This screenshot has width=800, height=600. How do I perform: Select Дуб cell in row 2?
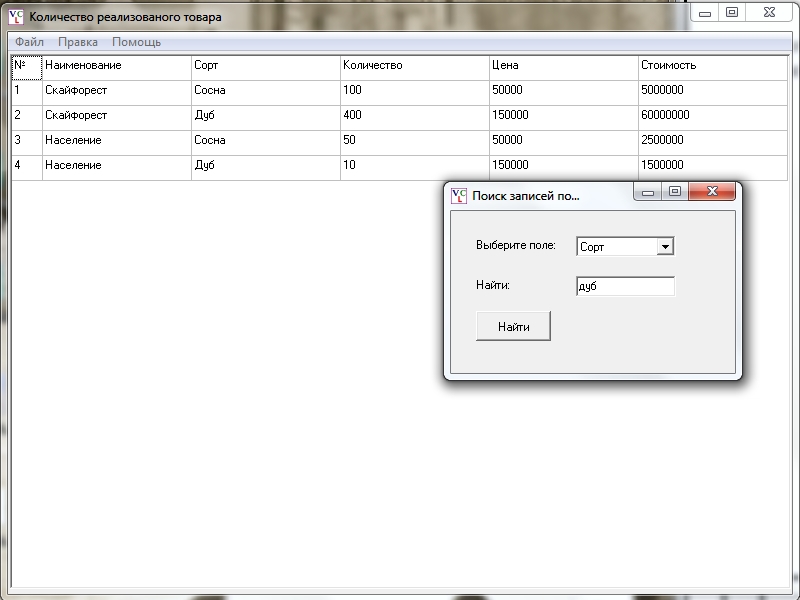coord(266,118)
